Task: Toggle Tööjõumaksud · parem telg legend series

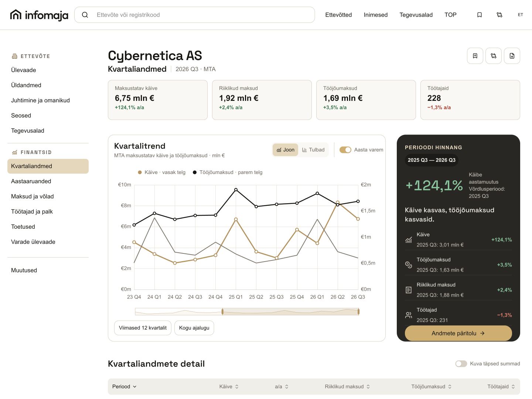Action: [x=228, y=172]
